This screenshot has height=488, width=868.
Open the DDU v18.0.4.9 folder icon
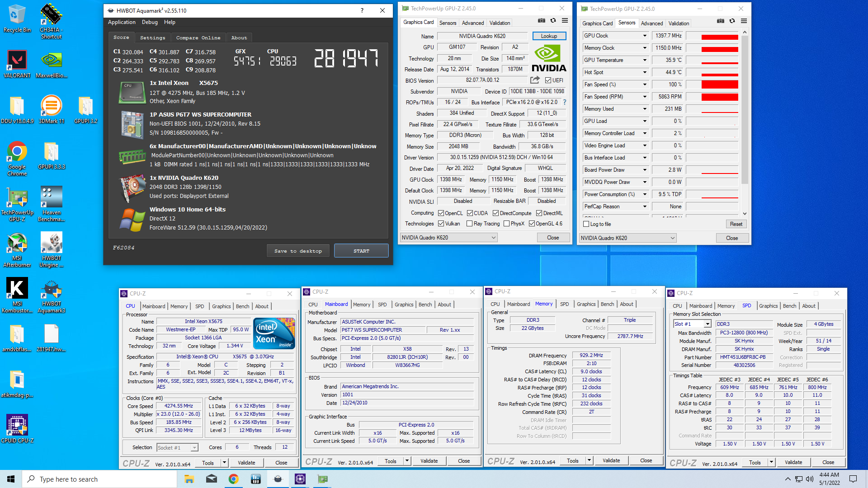click(x=17, y=110)
